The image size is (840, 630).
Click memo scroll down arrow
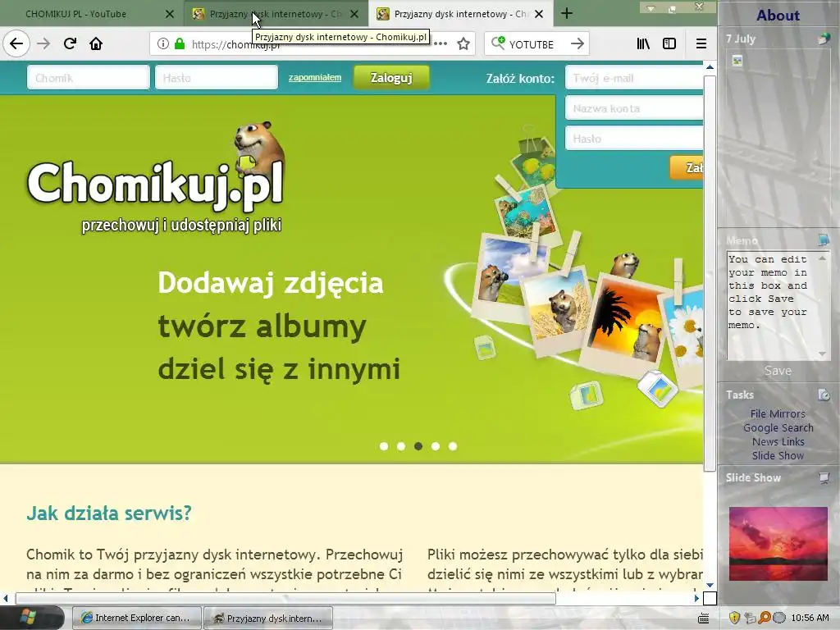822,354
